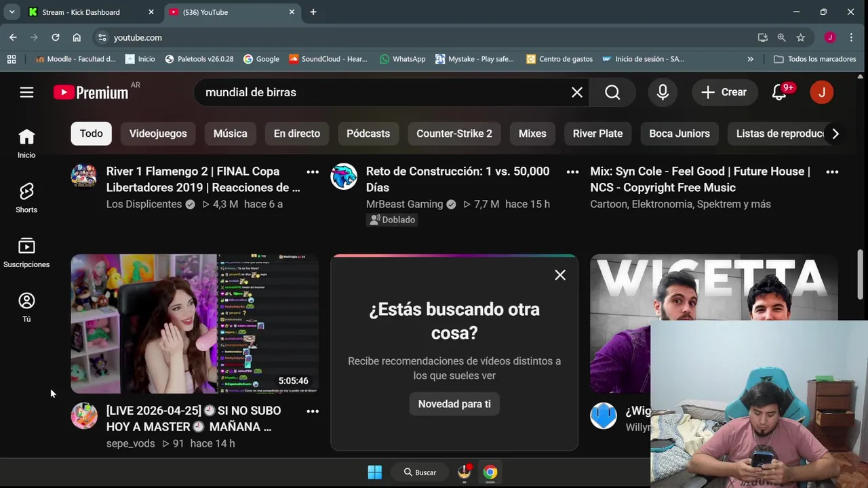Open the YouTube hamburger guide menu

click(26, 92)
